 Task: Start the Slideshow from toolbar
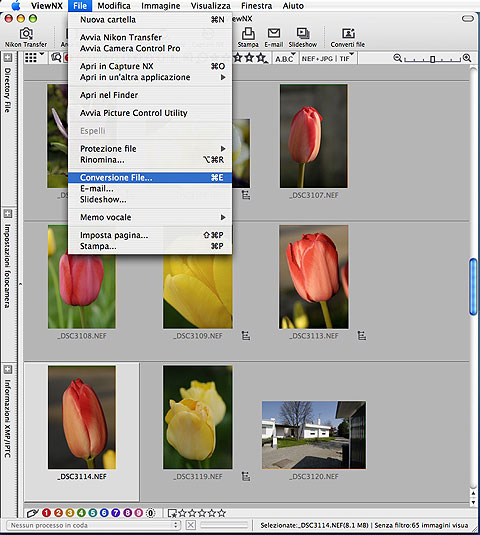point(303,37)
